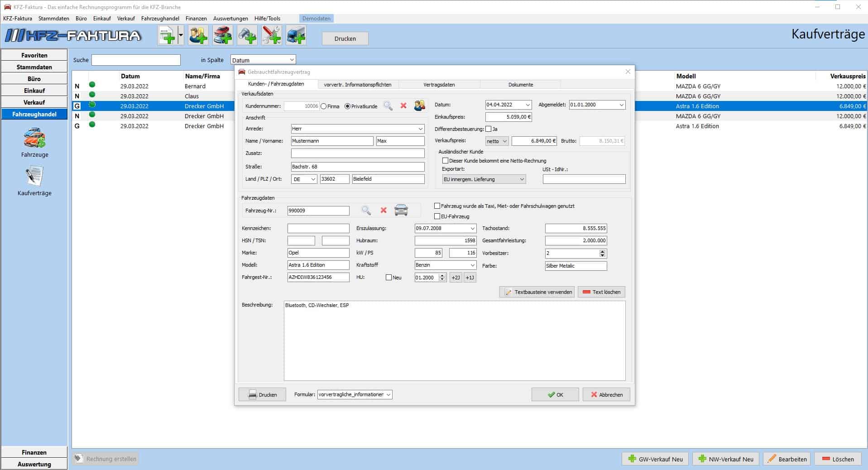Open the Auswertungen menu
Viewport: 868px width, 470px height.
230,19
